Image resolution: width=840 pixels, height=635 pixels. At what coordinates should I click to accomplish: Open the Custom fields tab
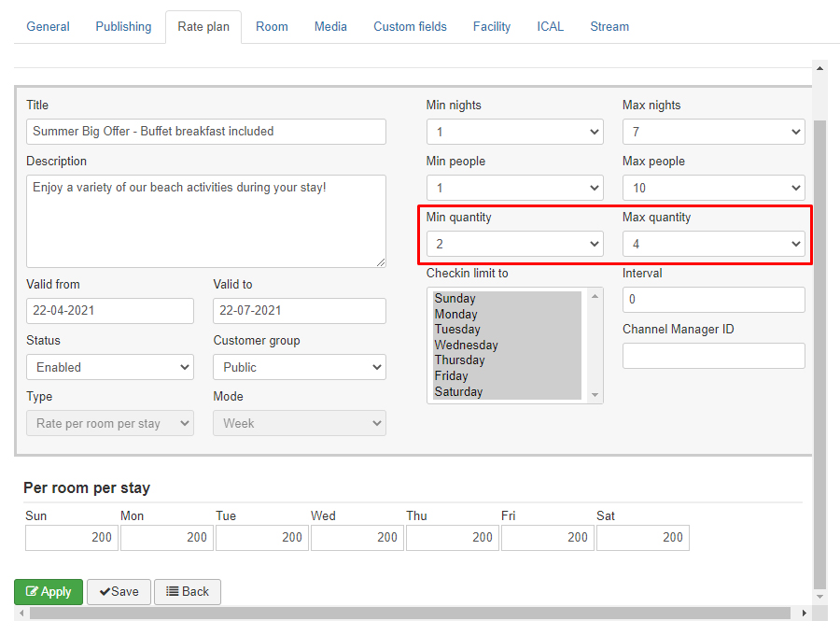click(410, 26)
